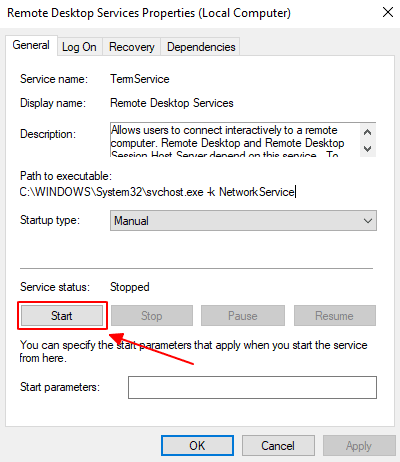The width and height of the screenshot is (400, 462).
Task: Select the General tab
Action: click(x=31, y=45)
